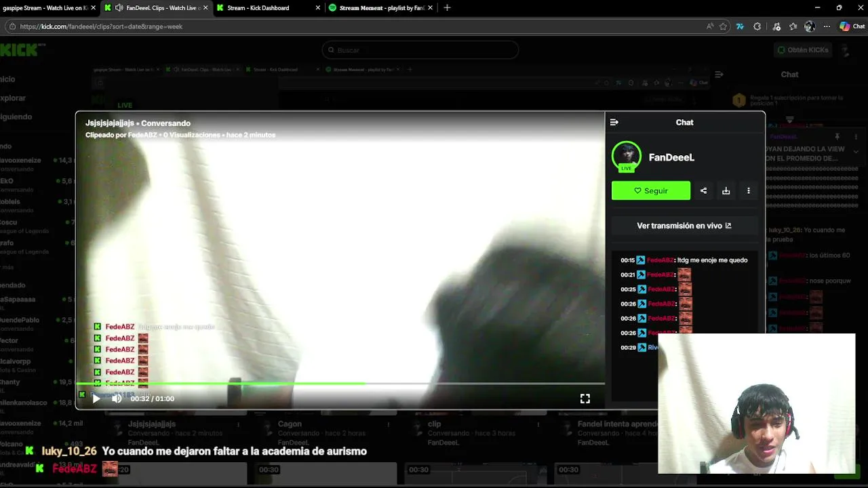This screenshot has width=868, height=488.
Task: Open Ver transmisión en vivo link
Action: tap(684, 226)
